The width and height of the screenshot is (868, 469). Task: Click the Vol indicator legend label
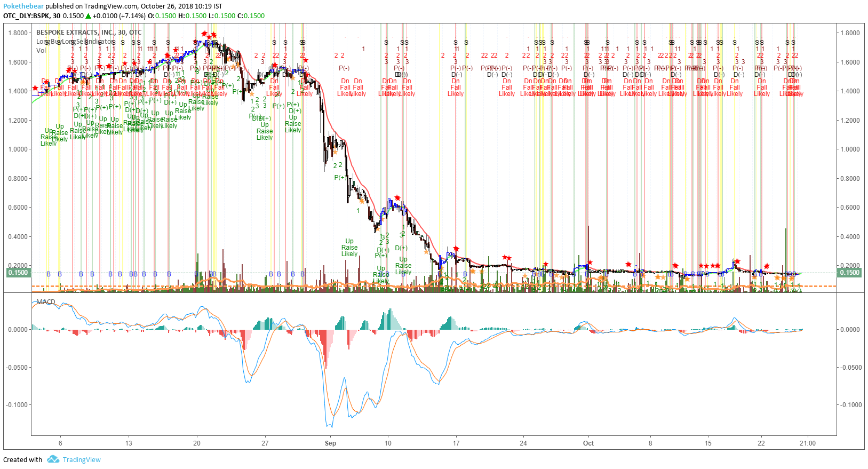[41, 51]
